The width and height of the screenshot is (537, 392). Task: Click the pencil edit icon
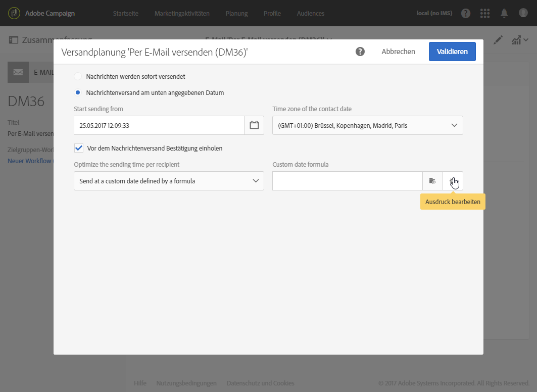[499, 40]
